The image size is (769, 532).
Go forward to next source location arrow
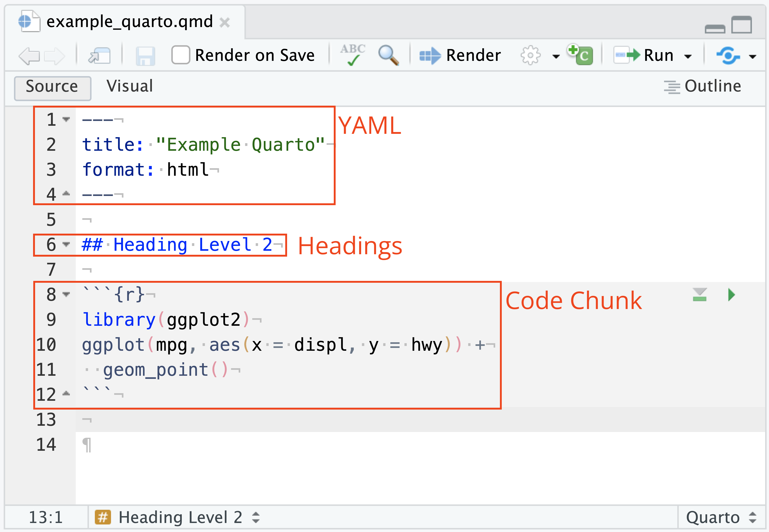[x=54, y=56]
